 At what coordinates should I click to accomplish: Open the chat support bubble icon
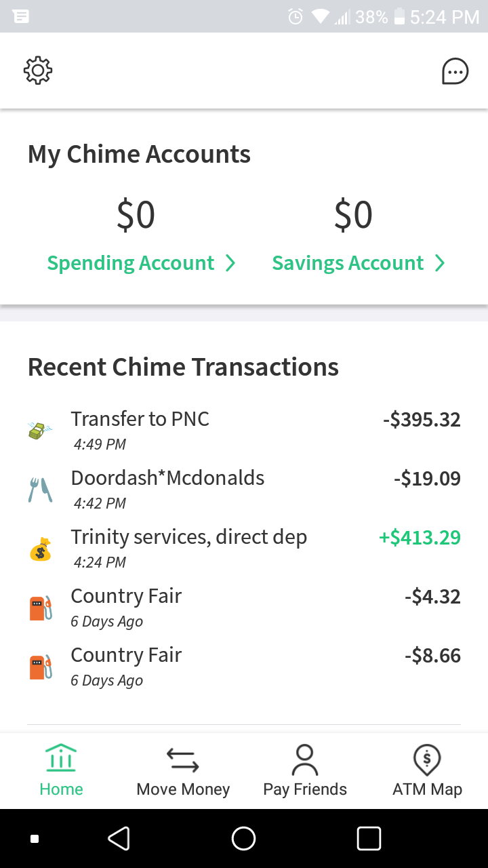coord(455,71)
